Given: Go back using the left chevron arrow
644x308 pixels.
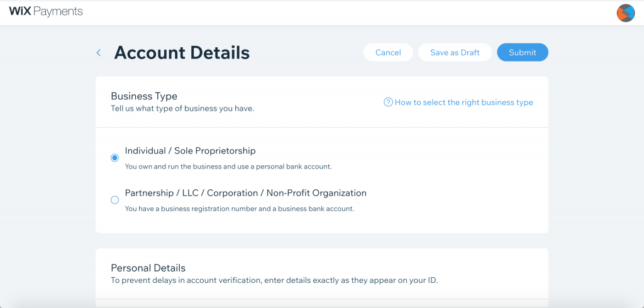Looking at the screenshot, I should pos(99,53).
